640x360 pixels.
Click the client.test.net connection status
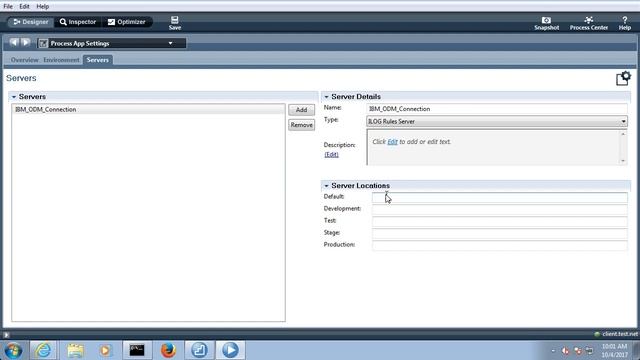(616, 334)
